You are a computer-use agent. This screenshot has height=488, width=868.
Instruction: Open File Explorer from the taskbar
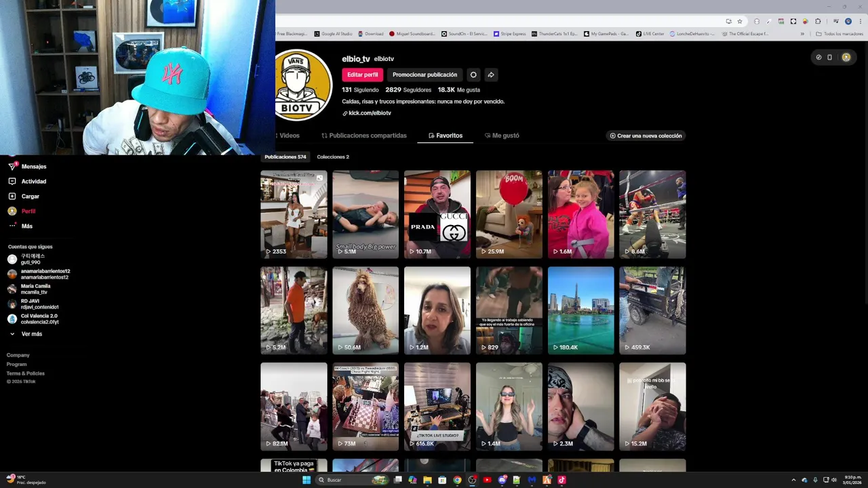[427, 480]
